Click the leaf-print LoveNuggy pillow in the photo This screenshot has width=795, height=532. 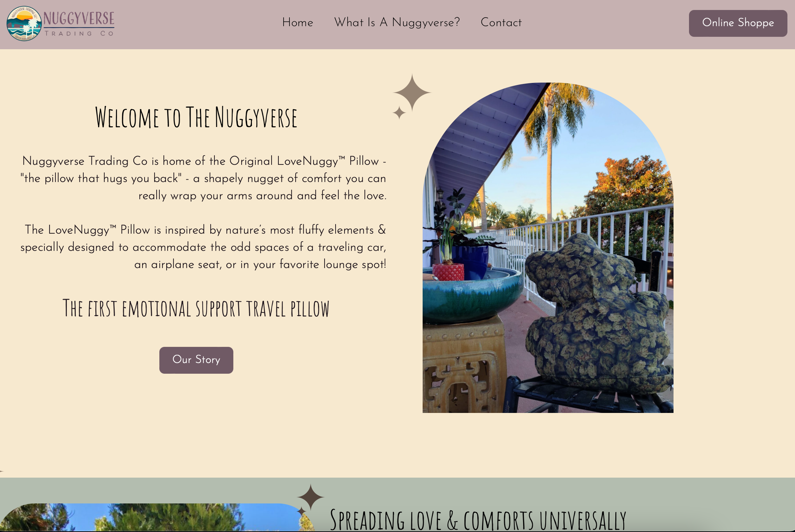[x=599, y=314]
